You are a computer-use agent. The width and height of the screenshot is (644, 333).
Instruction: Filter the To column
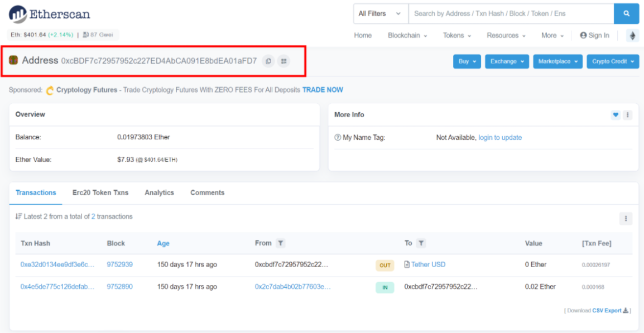[x=421, y=243]
